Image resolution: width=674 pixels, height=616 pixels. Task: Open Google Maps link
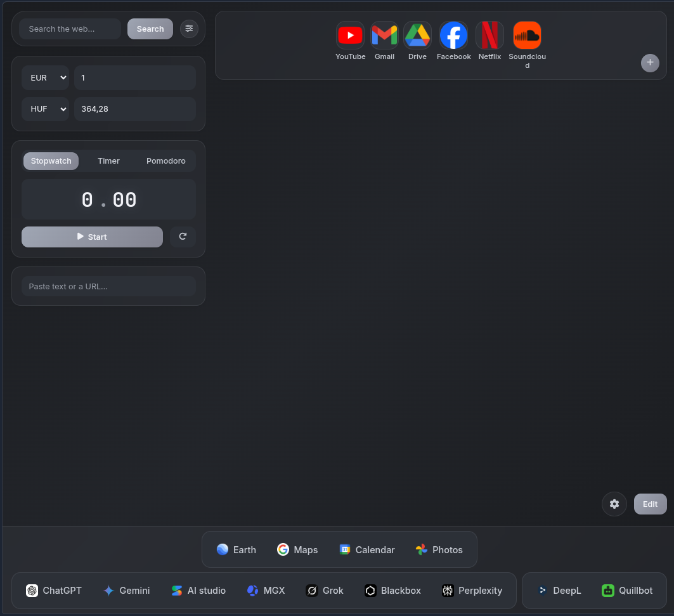[297, 550]
